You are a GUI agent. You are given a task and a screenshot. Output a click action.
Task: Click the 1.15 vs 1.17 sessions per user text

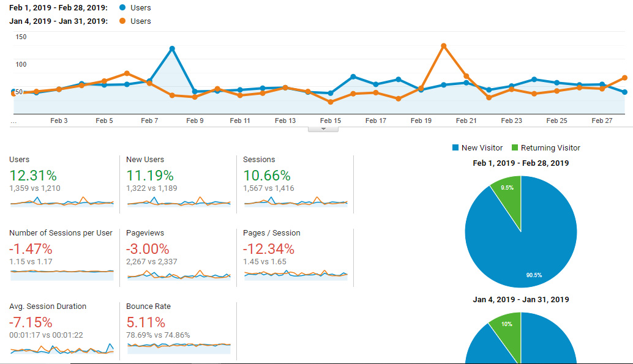point(31,261)
